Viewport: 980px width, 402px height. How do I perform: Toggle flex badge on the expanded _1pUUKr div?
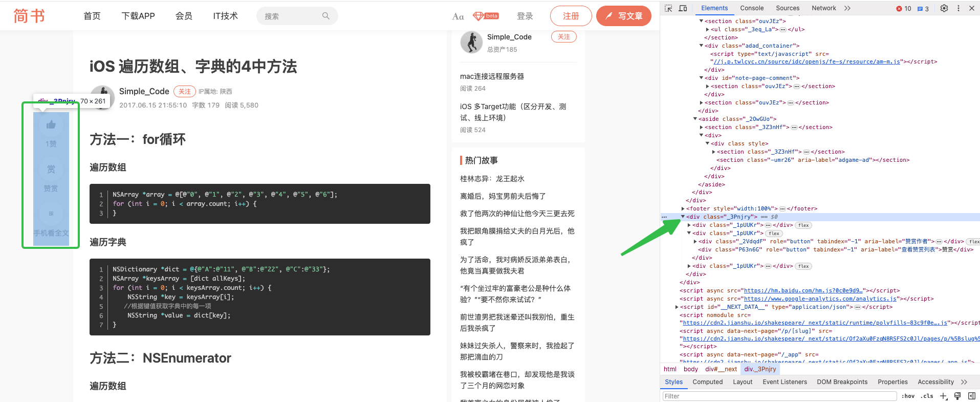pos(774,234)
